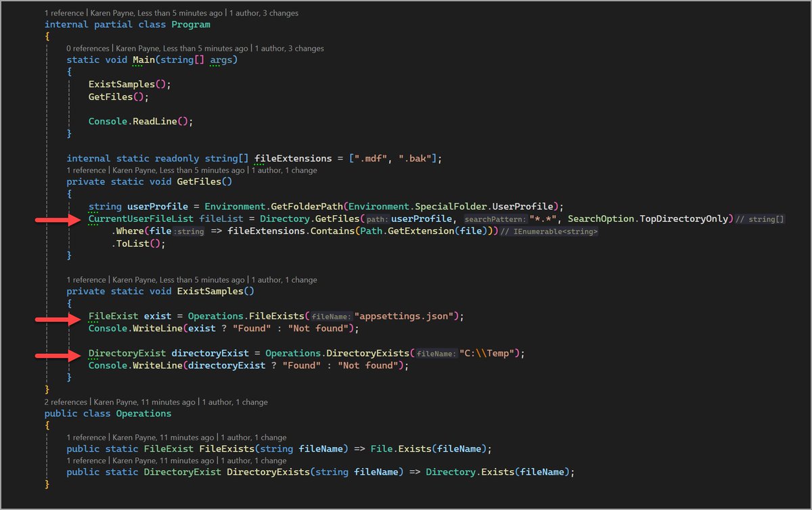Click the 'CurrentUserFileList' type alias
This screenshot has height=510, width=812.
click(x=141, y=218)
